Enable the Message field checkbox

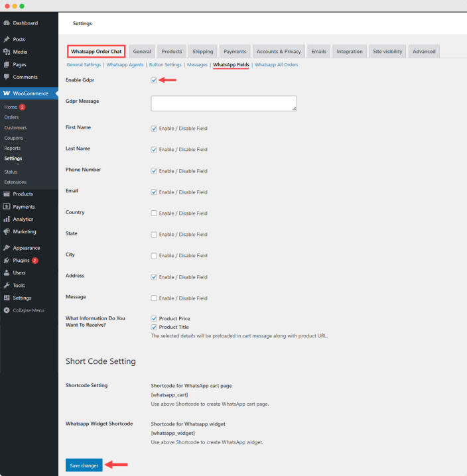(154, 298)
